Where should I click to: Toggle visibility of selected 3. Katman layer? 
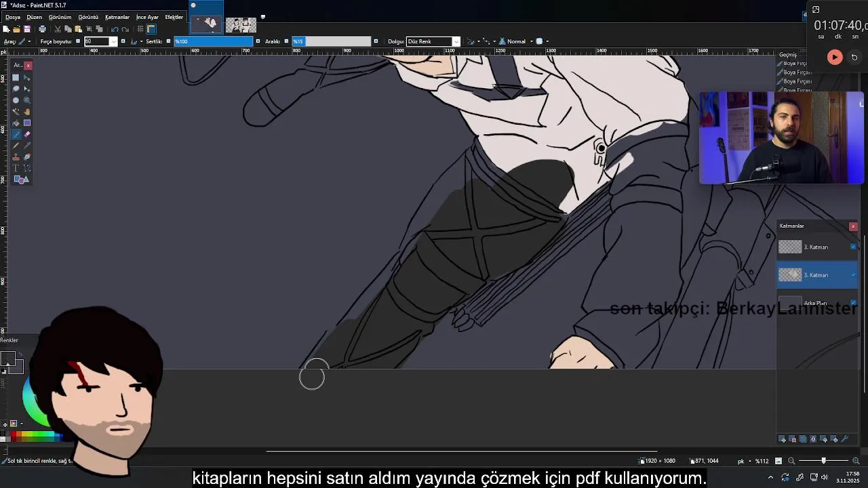point(853,274)
